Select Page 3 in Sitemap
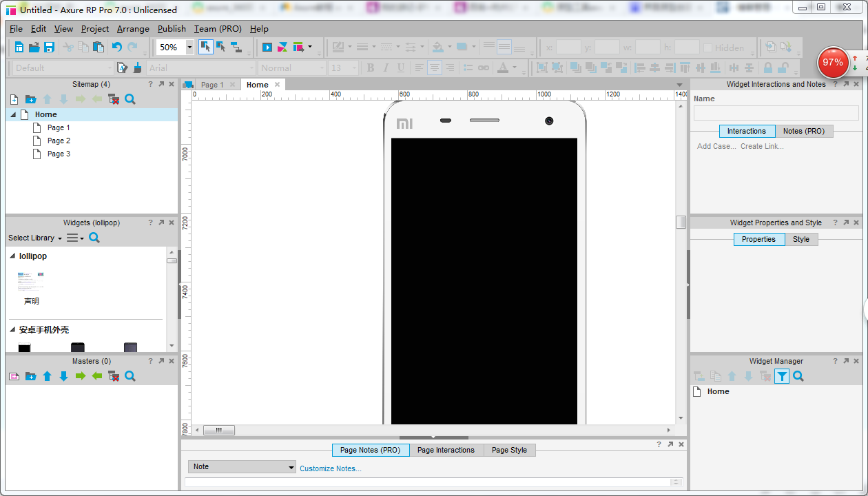 tap(59, 154)
